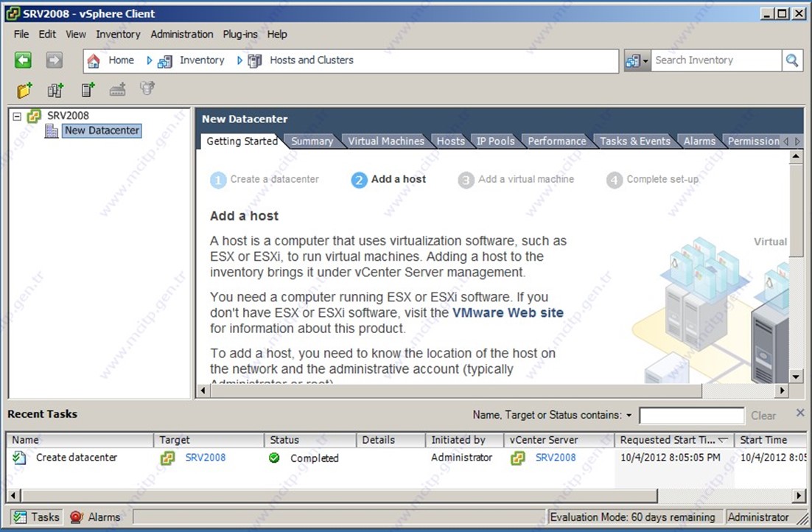Click the grey Forward navigation arrow
The height and width of the screenshot is (532, 812).
54,60
